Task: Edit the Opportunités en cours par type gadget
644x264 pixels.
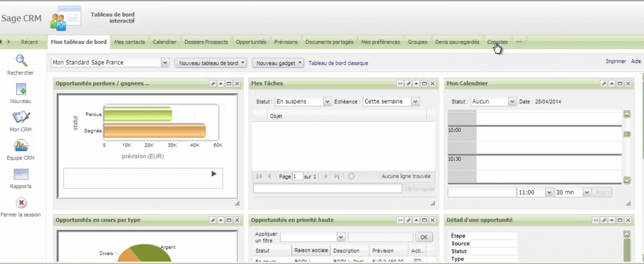Action: click(213, 220)
